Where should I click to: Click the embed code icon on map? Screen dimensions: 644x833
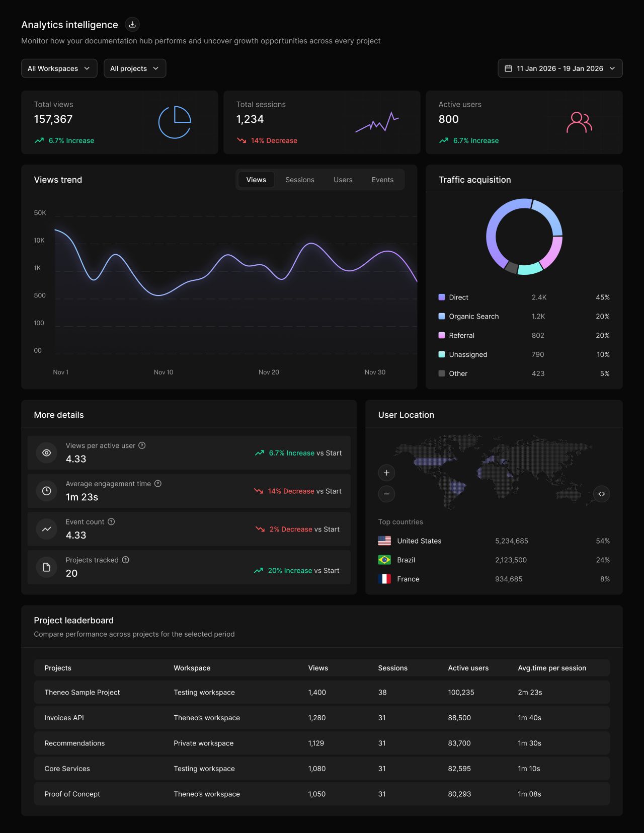click(602, 494)
